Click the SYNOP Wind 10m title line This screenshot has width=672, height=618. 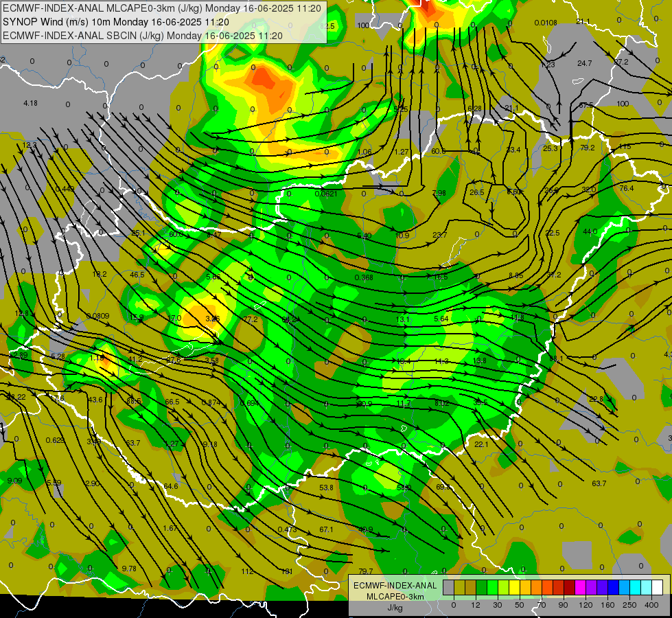(x=116, y=22)
